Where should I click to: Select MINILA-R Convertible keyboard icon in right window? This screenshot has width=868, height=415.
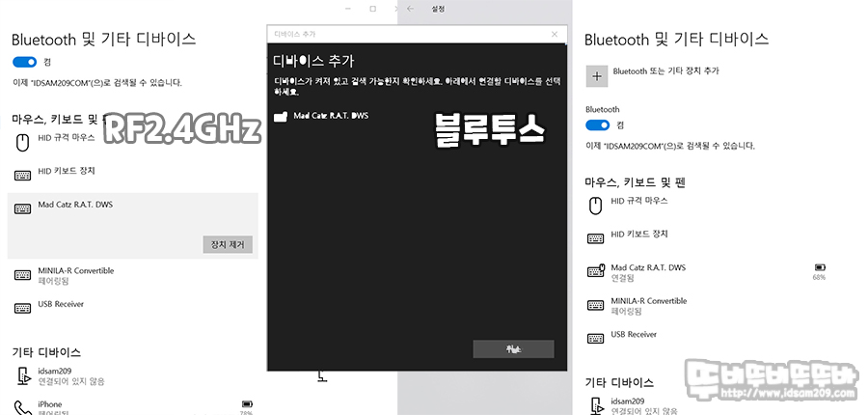tap(595, 305)
